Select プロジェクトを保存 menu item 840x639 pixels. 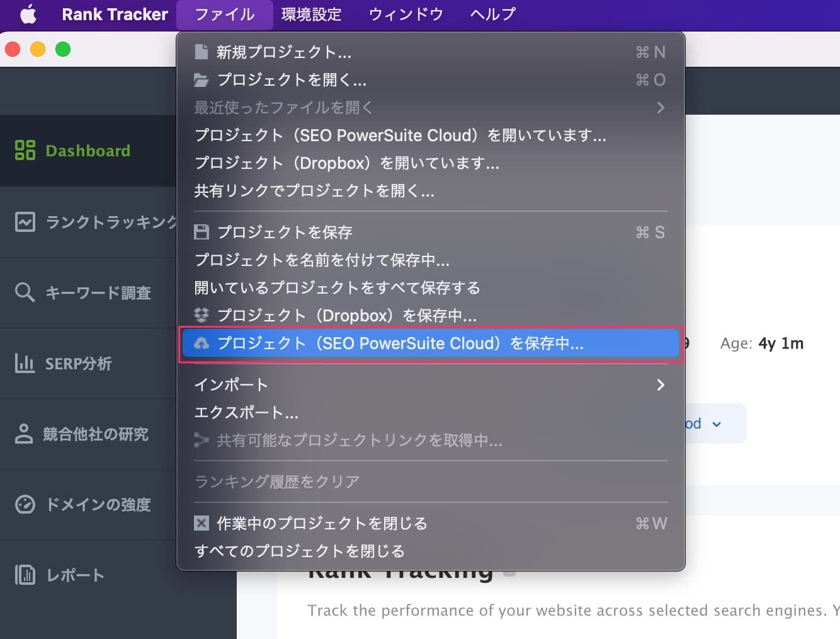[x=431, y=232]
